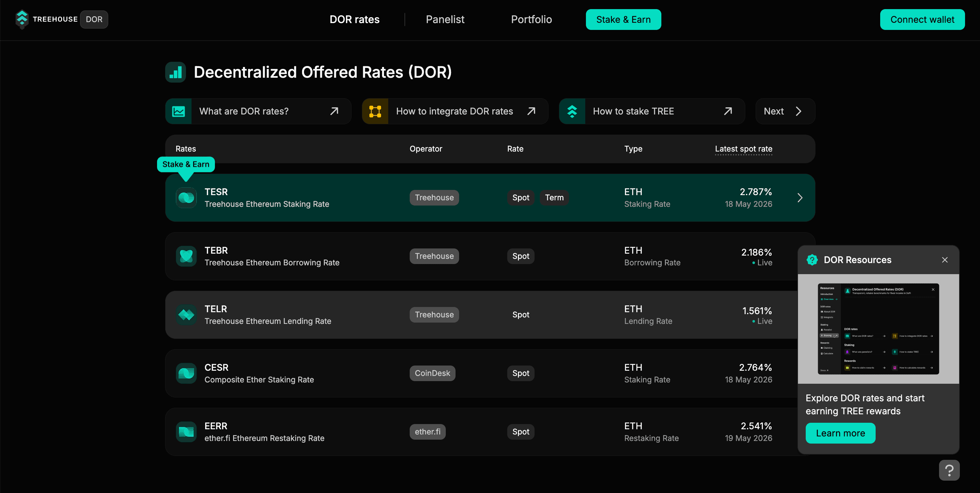Select Spot tag in TESR row
Viewport: 980px width, 493px height.
(521, 198)
